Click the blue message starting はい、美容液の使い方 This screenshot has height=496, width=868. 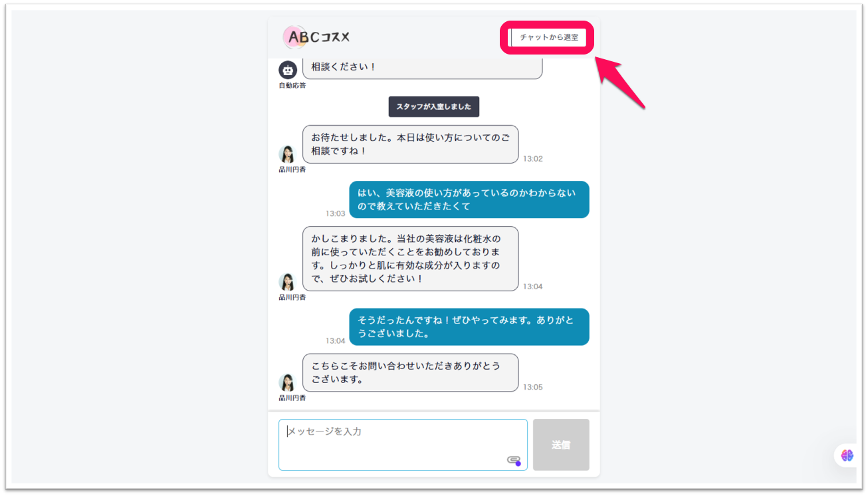tap(469, 199)
